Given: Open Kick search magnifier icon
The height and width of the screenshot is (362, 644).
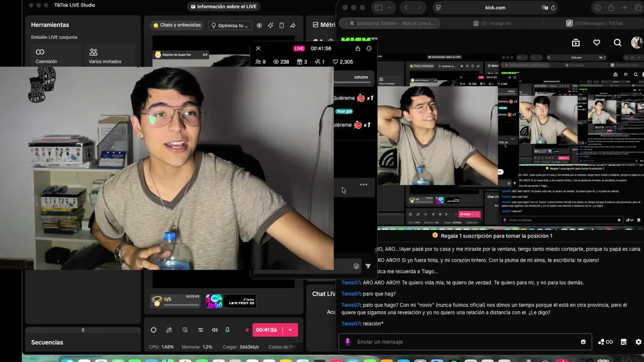Looking at the screenshot, I should tap(617, 43).
